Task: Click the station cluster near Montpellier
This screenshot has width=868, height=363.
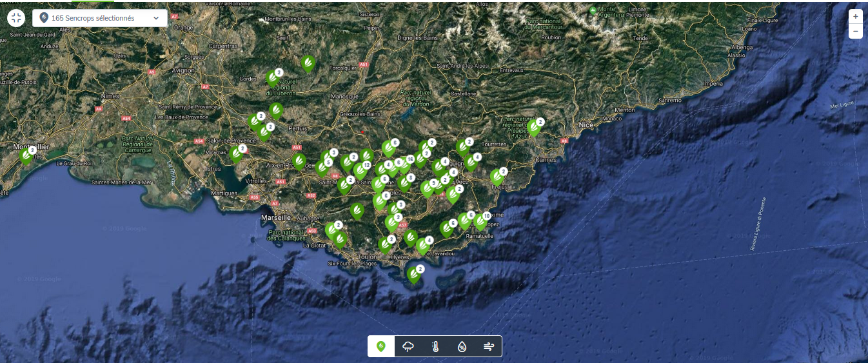Action: [x=26, y=155]
